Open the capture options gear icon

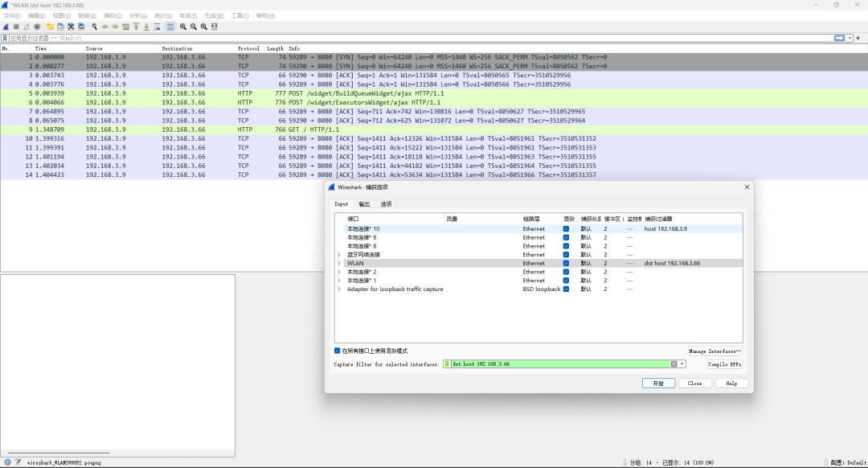point(37,27)
